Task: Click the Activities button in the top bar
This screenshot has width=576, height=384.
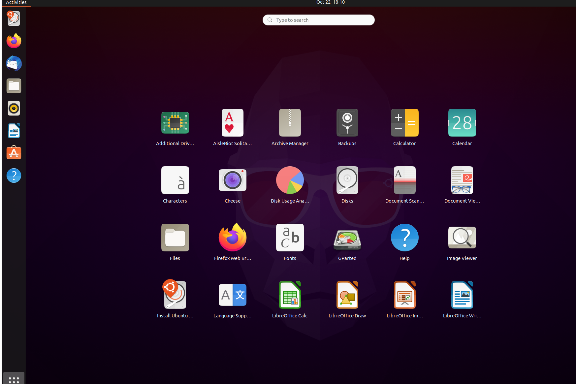Action: pyautogui.click(x=16, y=3)
